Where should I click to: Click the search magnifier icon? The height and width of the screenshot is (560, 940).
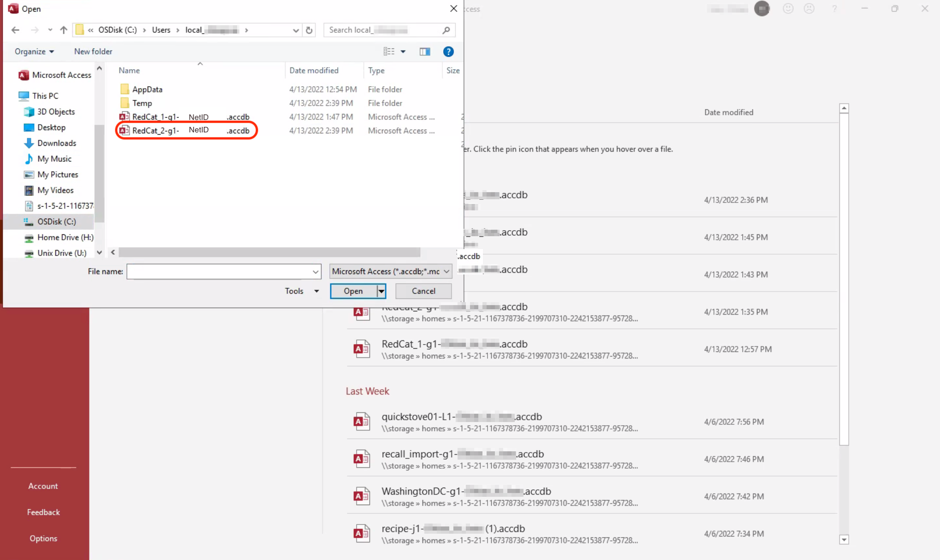pos(446,30)
